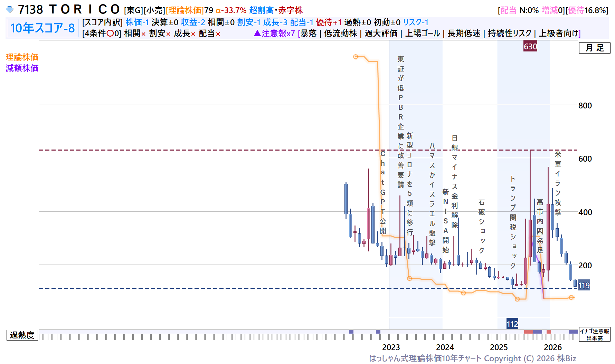
Task: Click the ChatGPT公開 event annotation
Action: tap(383, 192)
